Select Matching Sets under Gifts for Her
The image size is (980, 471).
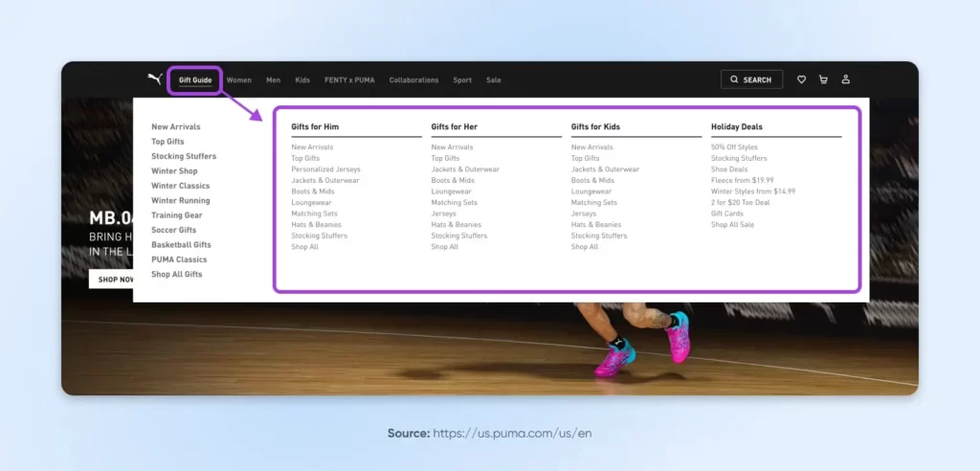tap(455, 203)
